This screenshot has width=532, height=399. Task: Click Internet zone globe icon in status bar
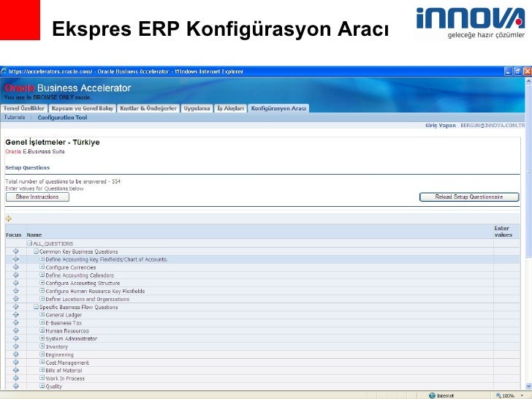[x=433, y=395]
